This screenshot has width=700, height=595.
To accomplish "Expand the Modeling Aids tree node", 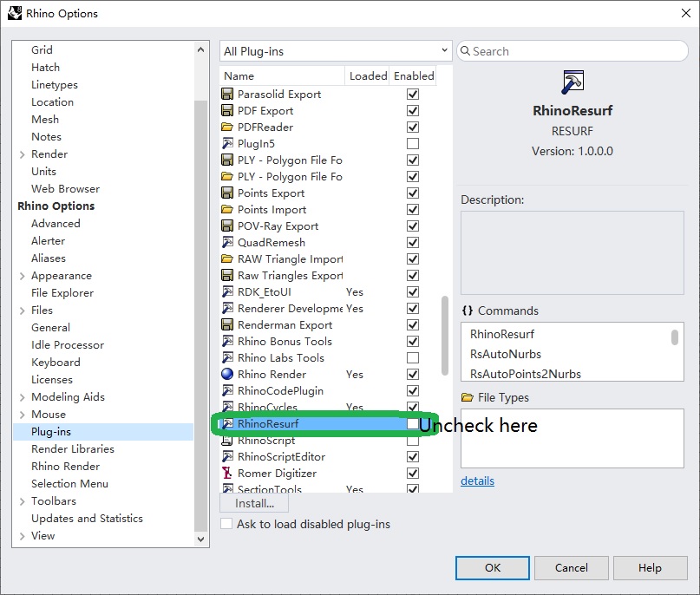I will (x=23, y=397).
